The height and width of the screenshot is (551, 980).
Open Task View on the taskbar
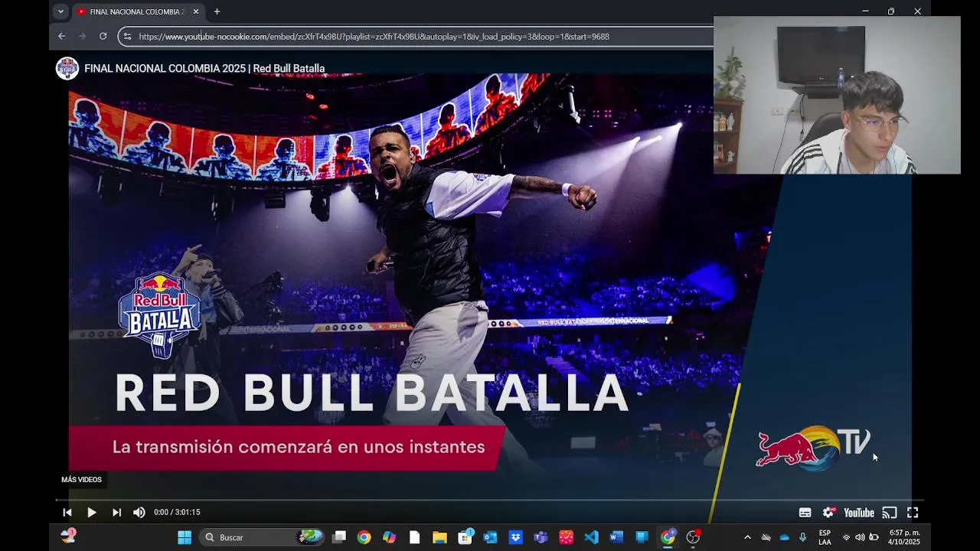click(x=339, y=537)
